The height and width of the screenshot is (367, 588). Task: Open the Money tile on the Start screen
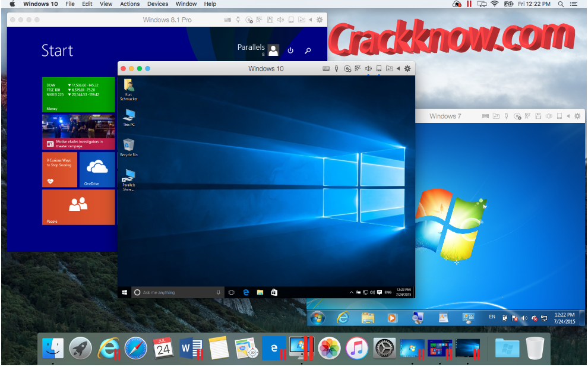78,95
